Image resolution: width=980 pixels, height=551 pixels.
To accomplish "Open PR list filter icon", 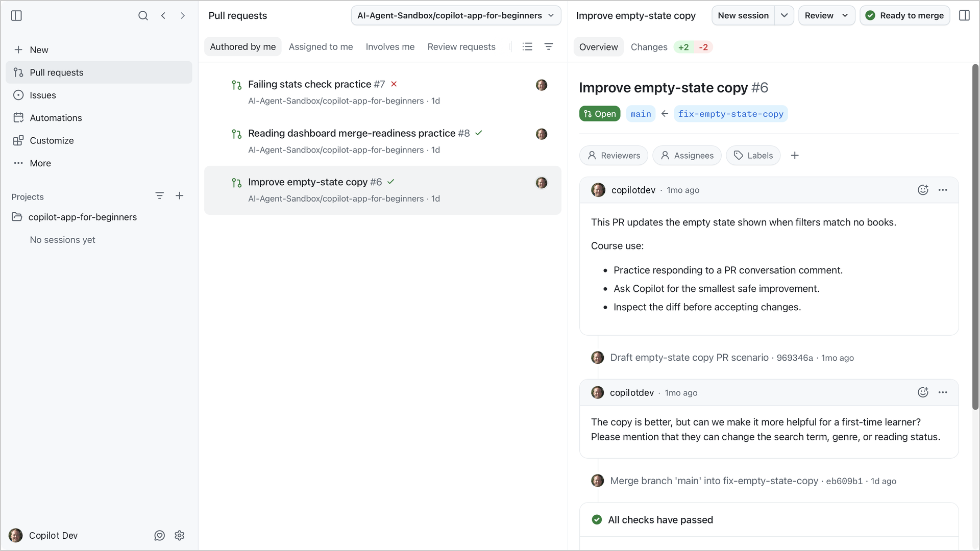I will click(x=549, y=47).
